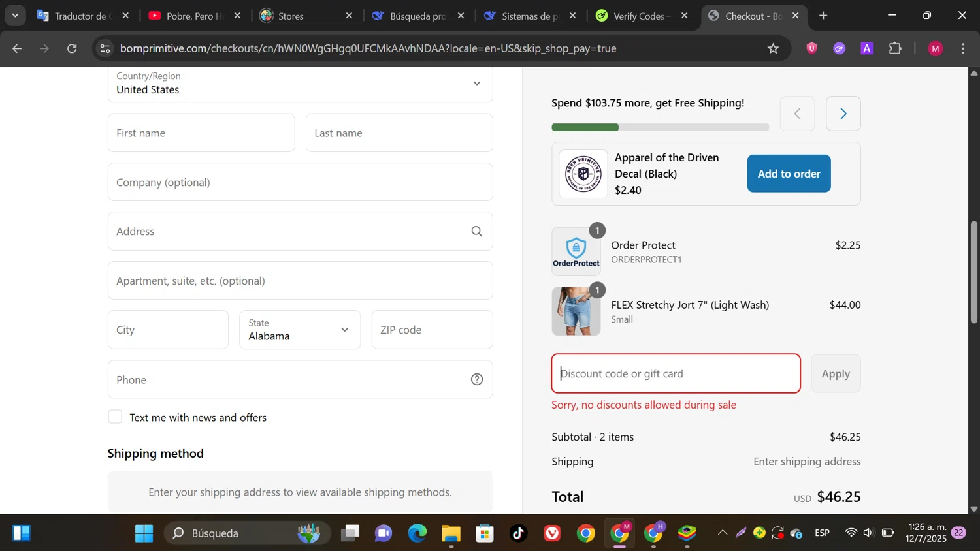Show hidden system tray icons
The height and width of the screenshot is (551, 980).
[x=723, y=533]
